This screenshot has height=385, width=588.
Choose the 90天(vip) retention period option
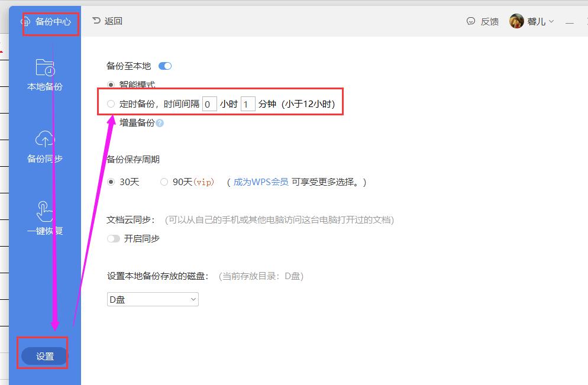point(164,182)
